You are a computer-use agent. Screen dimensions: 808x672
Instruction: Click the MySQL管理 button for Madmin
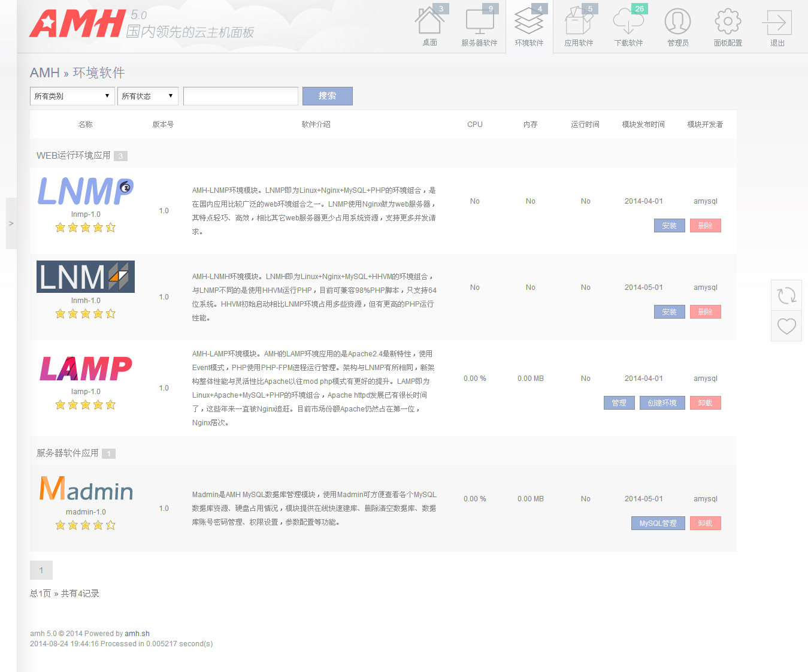(658, 523)
